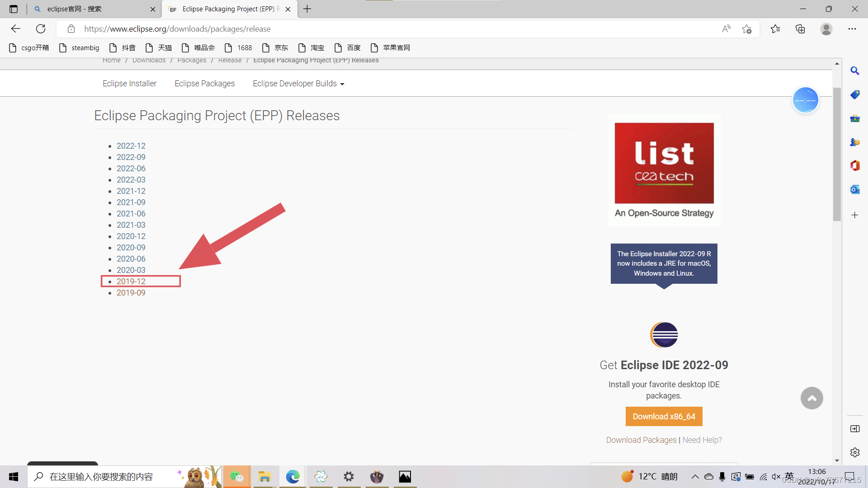Open a new browser tab
Image resolution: width=868 pixels, height=488 pixels.
[x=307, y=9]
